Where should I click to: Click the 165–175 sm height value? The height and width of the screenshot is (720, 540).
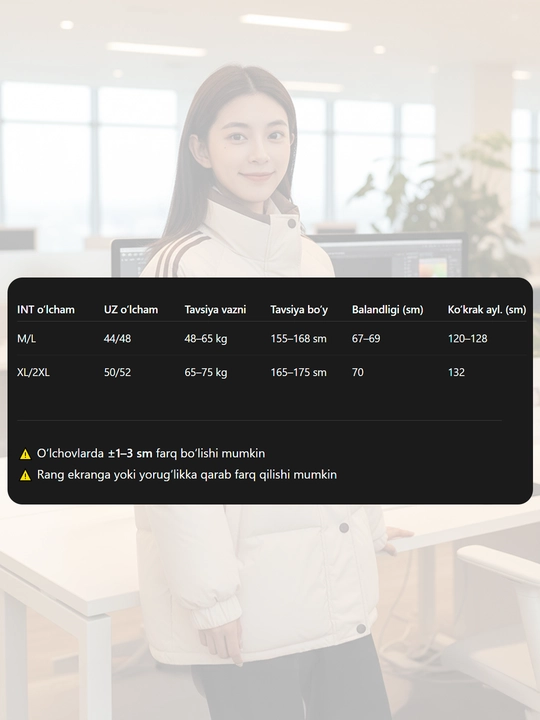coord(298,372)
